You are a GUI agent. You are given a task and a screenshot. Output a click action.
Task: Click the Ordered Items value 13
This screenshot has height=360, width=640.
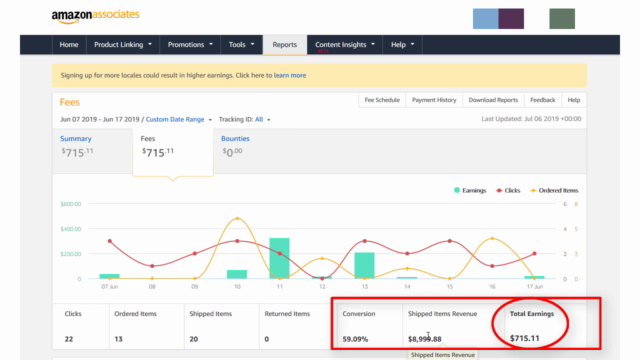pos(118,339)
